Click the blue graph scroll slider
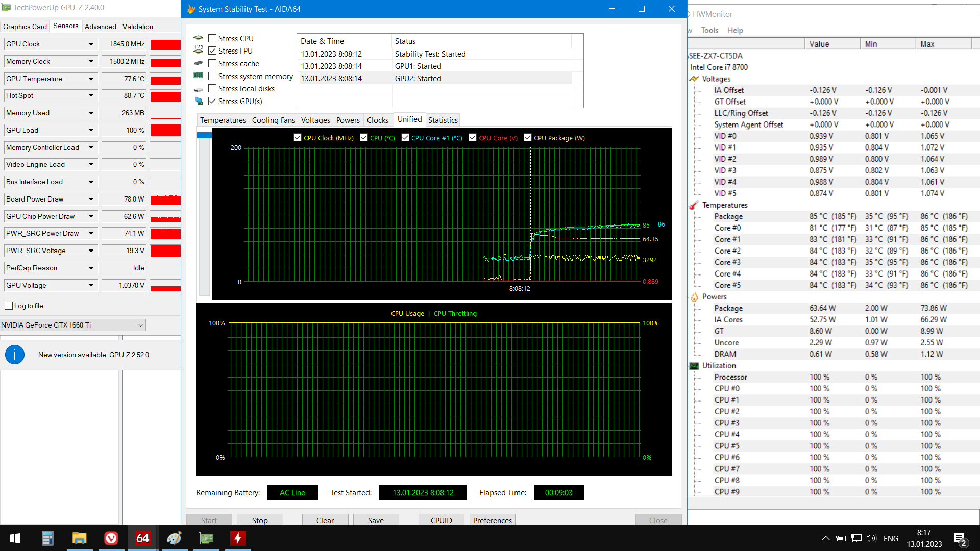Viewport: 980px width, 551px height. click(204, 135)
